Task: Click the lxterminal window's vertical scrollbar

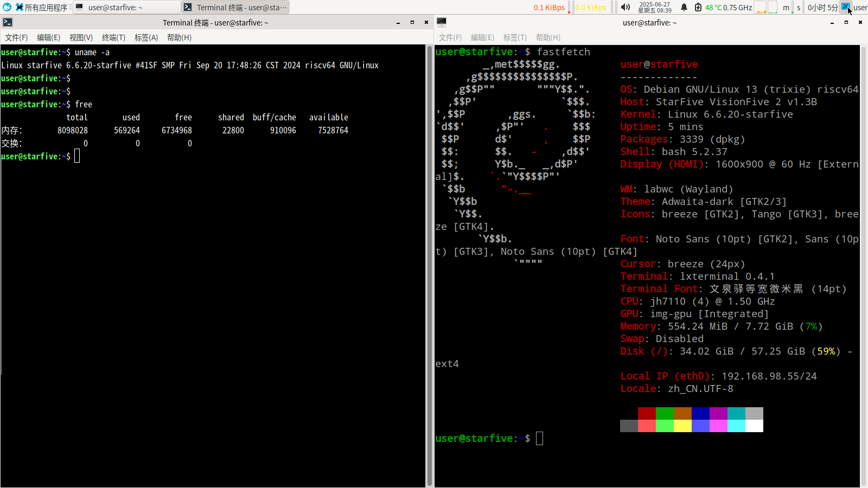Action: [864, 266]
